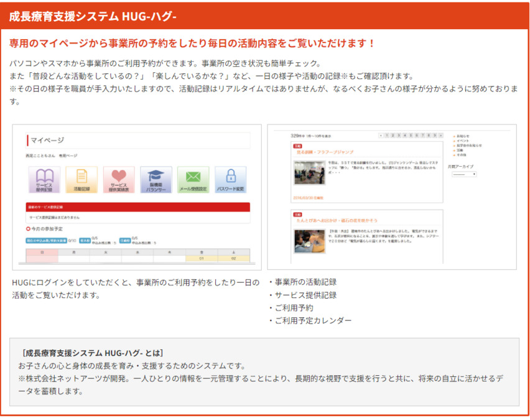Click the パソコンやスマホから intro sentence
The width and height of the screenshot is (530, 420).
[165, 63]
